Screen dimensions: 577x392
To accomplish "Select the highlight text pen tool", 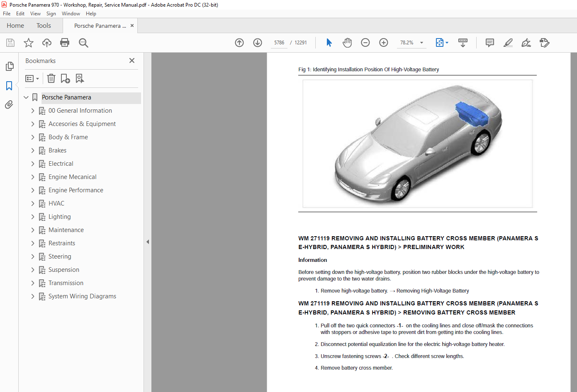I will point(508,43).
